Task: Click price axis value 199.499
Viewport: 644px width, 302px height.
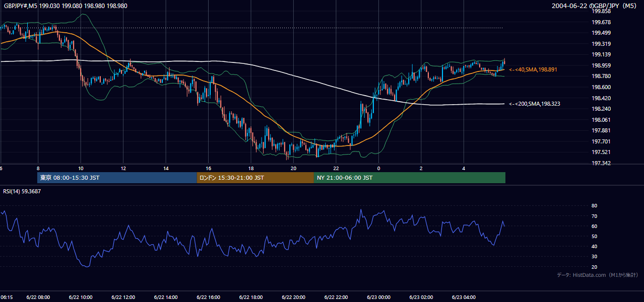Action: click(x=601, y=33)
